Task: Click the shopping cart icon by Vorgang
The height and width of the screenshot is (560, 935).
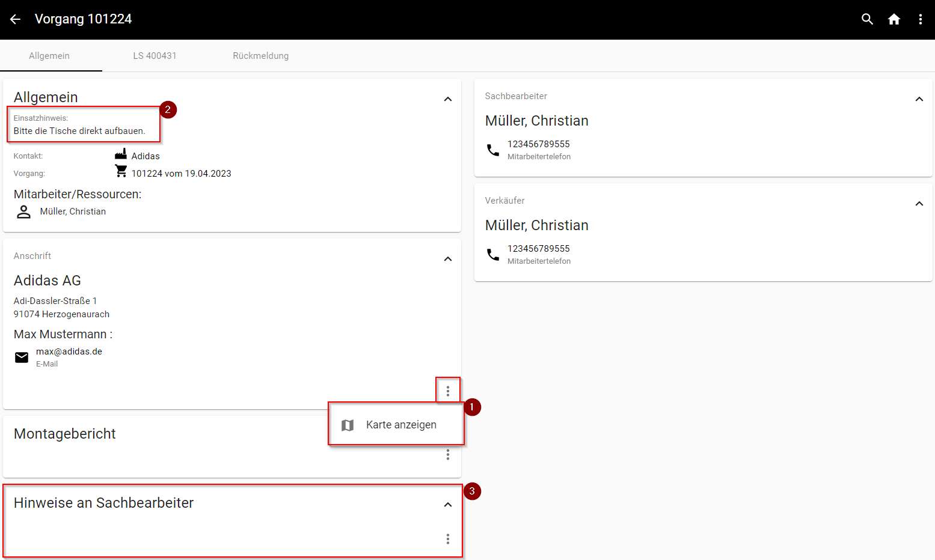Action: 121,171
